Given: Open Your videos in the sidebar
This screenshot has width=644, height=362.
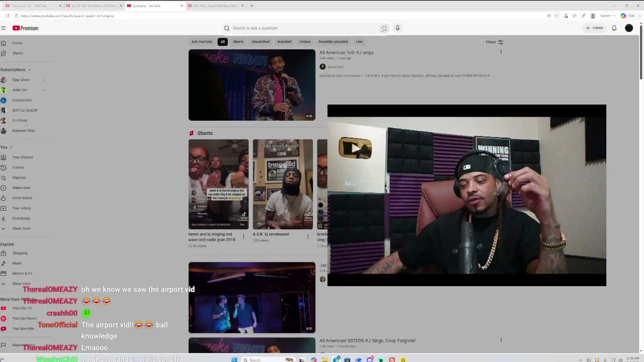Looking at the screenshot, I should pyautogui.click(x=22, y=208).
